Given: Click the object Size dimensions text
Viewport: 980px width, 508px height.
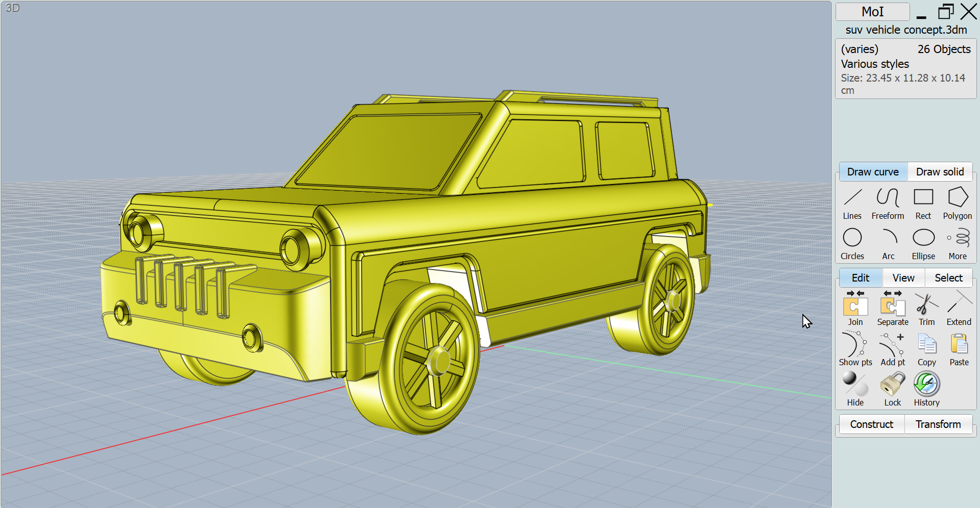Looking at the screenshot, I should tap(903, 84).
